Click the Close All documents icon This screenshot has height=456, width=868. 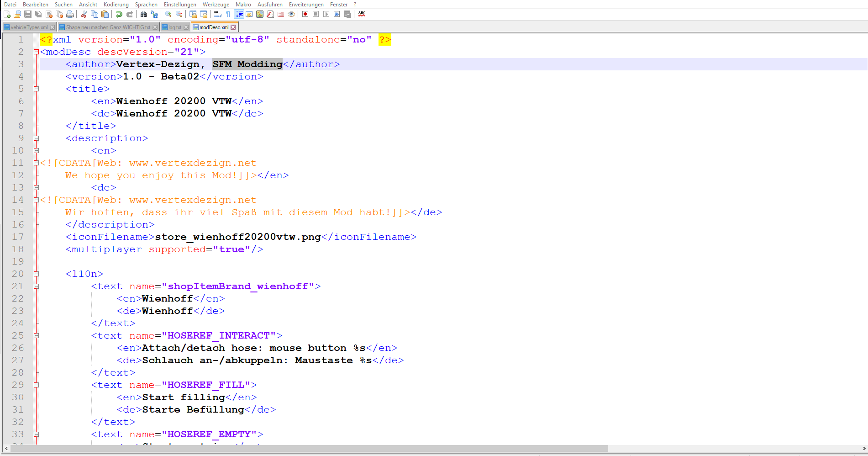pyautogui.click(x=59, y=14)
